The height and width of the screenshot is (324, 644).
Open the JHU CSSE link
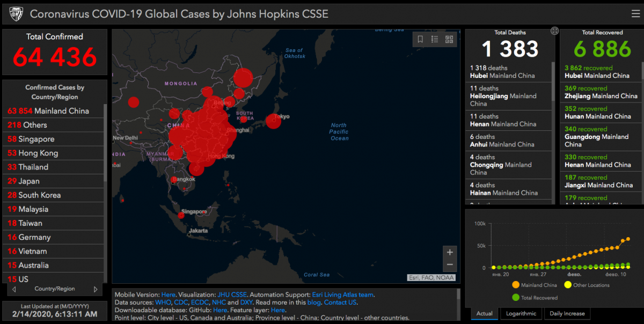coord(232,294)
